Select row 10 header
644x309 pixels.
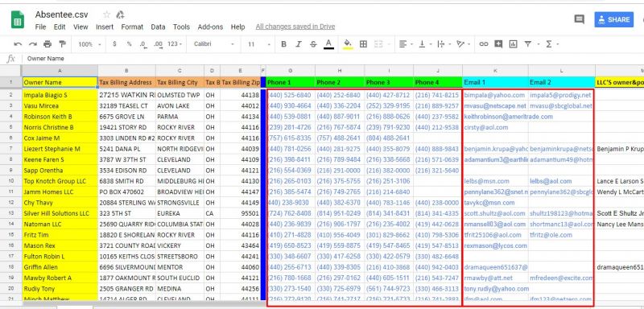coord(11,181)
